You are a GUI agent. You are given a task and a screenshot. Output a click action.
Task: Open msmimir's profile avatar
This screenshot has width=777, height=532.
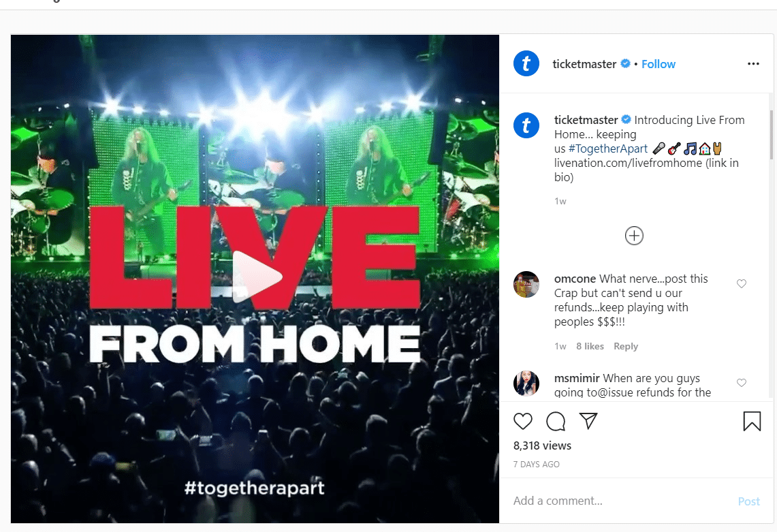point(526,384)
